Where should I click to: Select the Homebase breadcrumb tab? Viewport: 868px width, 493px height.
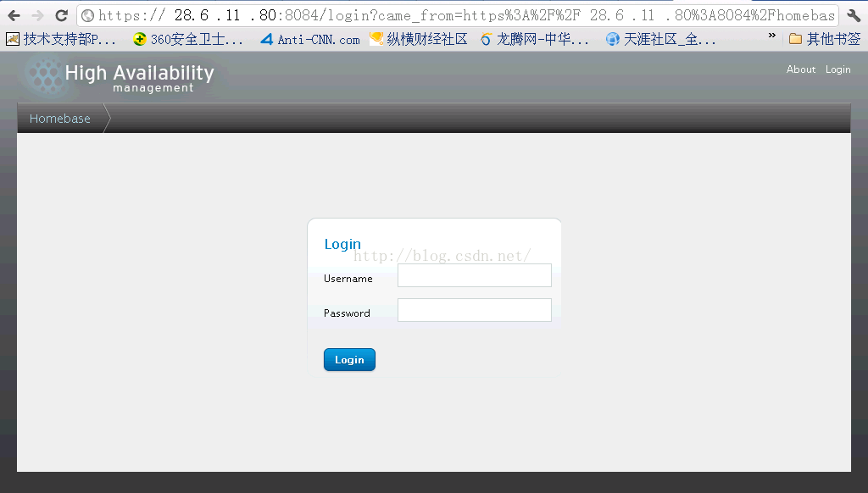point(60,119)
